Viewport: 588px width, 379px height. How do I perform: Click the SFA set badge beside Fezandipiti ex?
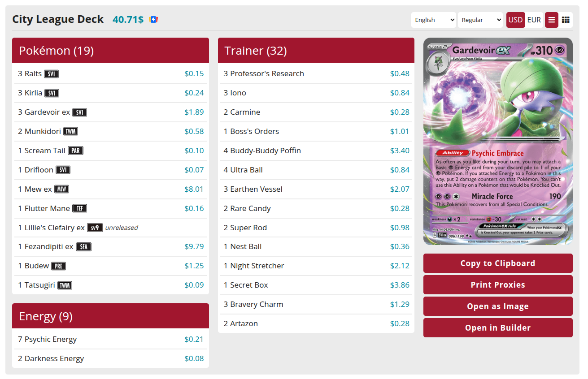(x=83, y=247)
